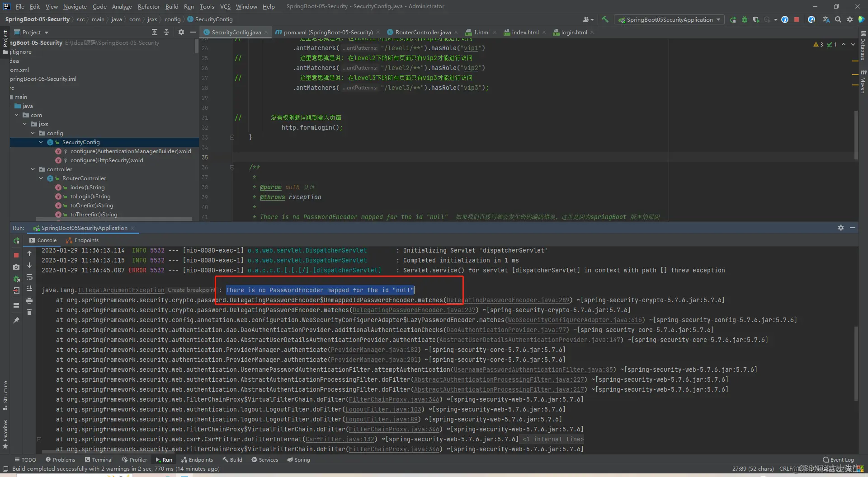Stop the app with the top toolbar's red square
Viewport: 868px width, 477px height.
[x=797, y=19]
